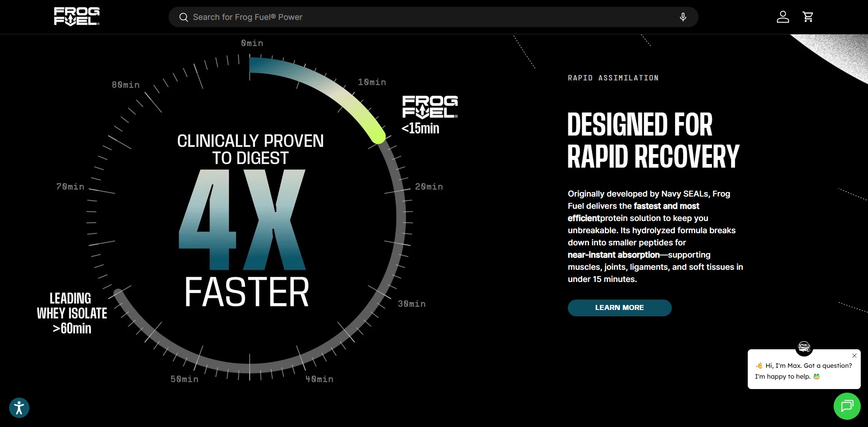Viewport: 868px width, 427px height.
Task: Click the Frog Fuel logo in header
Action: pyautogui.click(x=77, y=17)
